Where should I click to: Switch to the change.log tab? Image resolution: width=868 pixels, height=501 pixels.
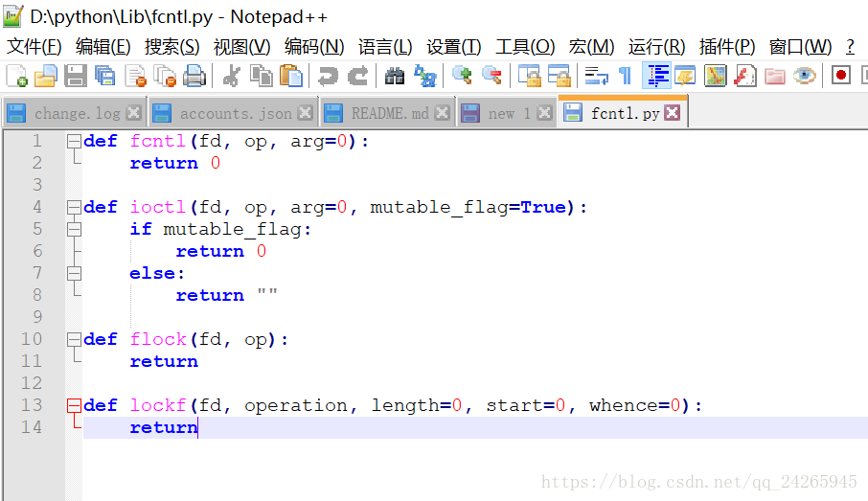(x=77, y=113)
